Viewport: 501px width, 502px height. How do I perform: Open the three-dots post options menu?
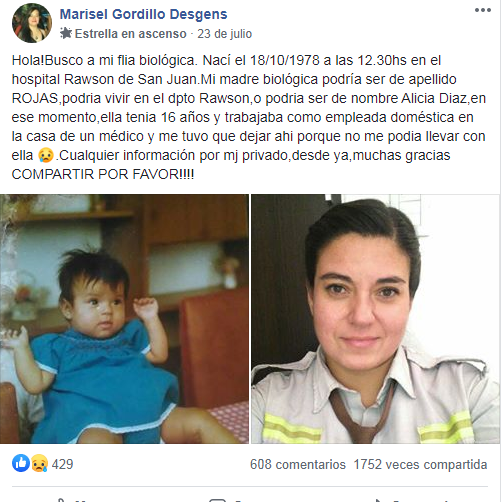(482, 10)
